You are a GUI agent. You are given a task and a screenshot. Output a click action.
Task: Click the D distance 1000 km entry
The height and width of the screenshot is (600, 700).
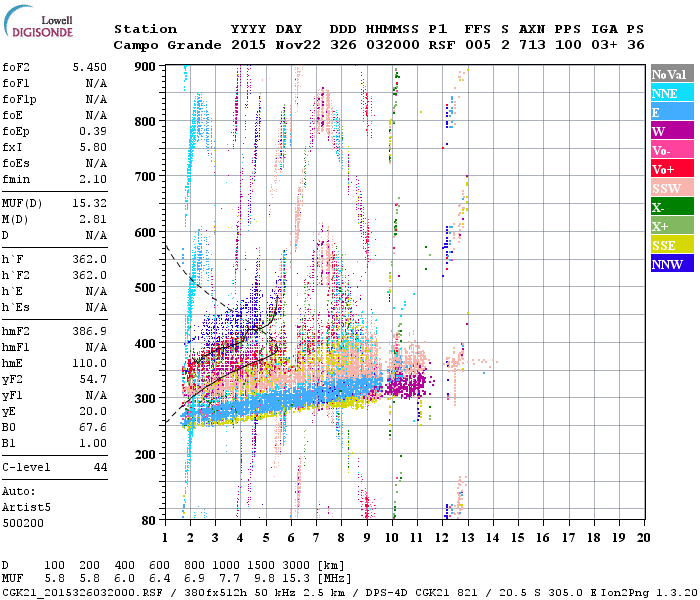point(226,565)
